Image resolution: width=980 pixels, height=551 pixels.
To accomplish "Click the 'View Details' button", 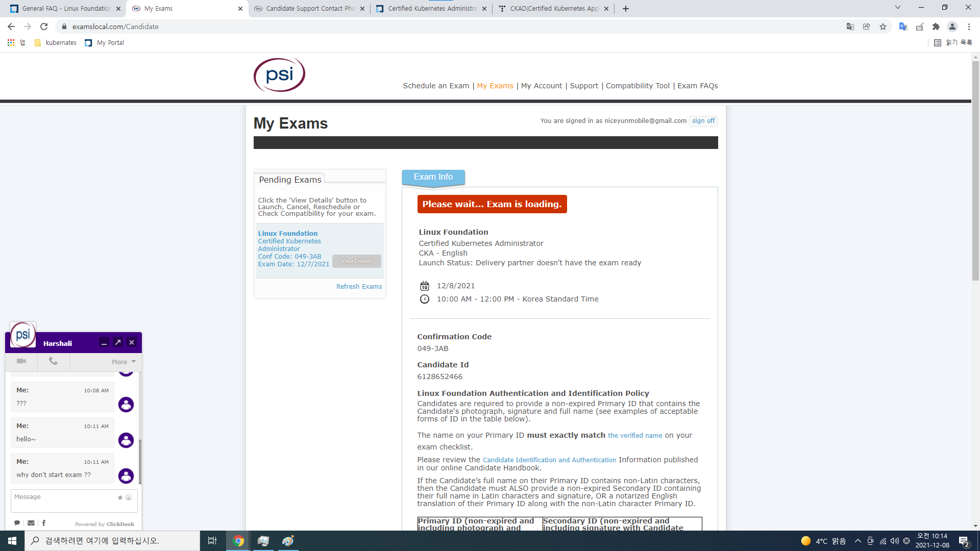I will click(x=357, y=261).
